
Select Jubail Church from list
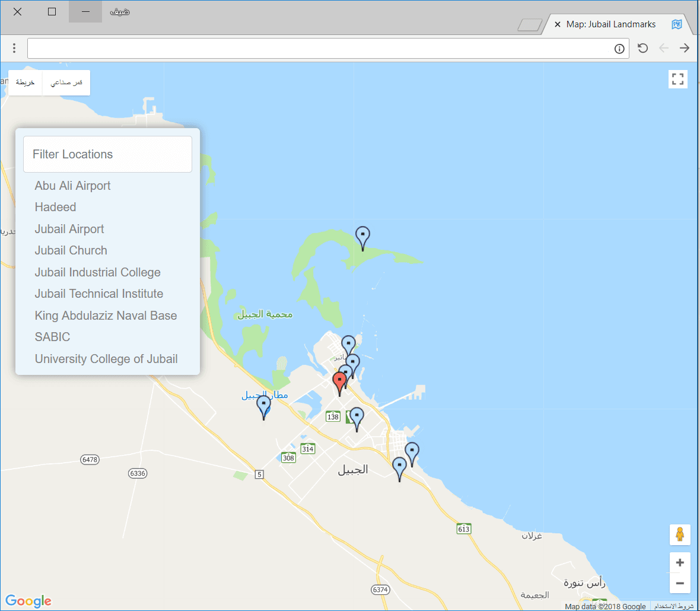(71, 250)
